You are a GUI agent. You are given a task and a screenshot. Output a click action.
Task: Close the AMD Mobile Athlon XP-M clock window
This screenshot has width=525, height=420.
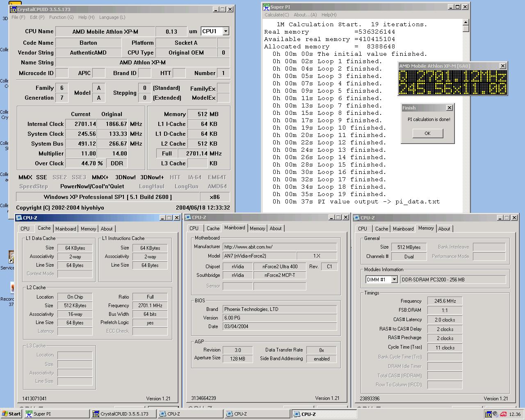click(x=503, y=66)
